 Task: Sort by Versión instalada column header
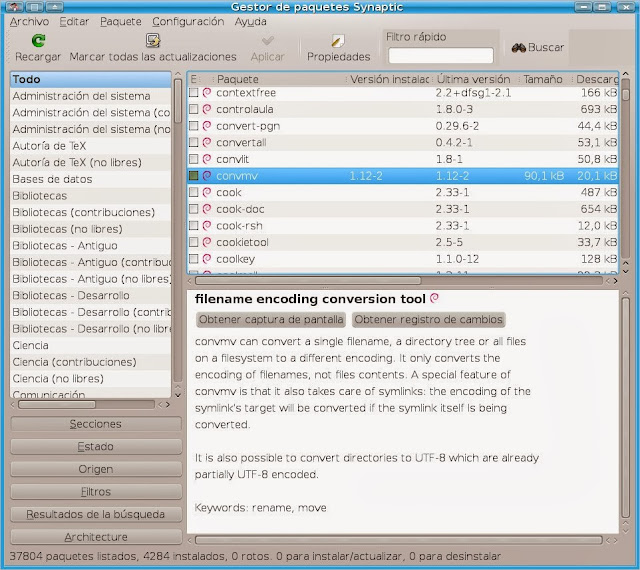389,79
